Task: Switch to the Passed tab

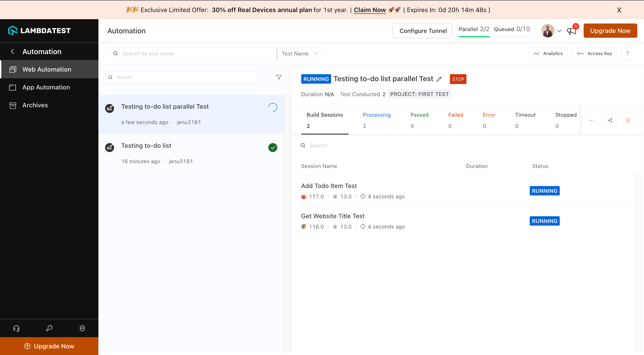Action: pyautogui.click(x=419, y=120)
